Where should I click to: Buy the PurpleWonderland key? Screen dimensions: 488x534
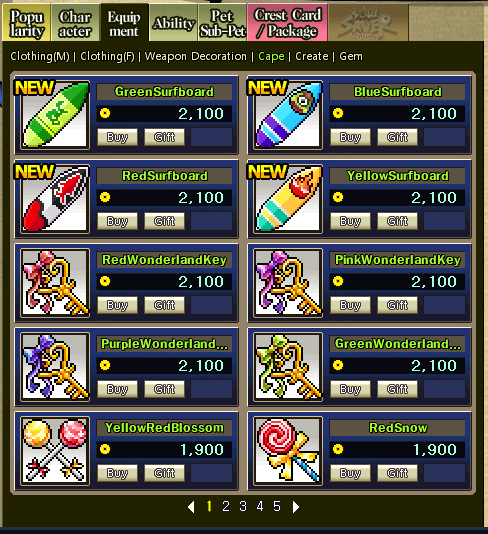pos(117,389)
